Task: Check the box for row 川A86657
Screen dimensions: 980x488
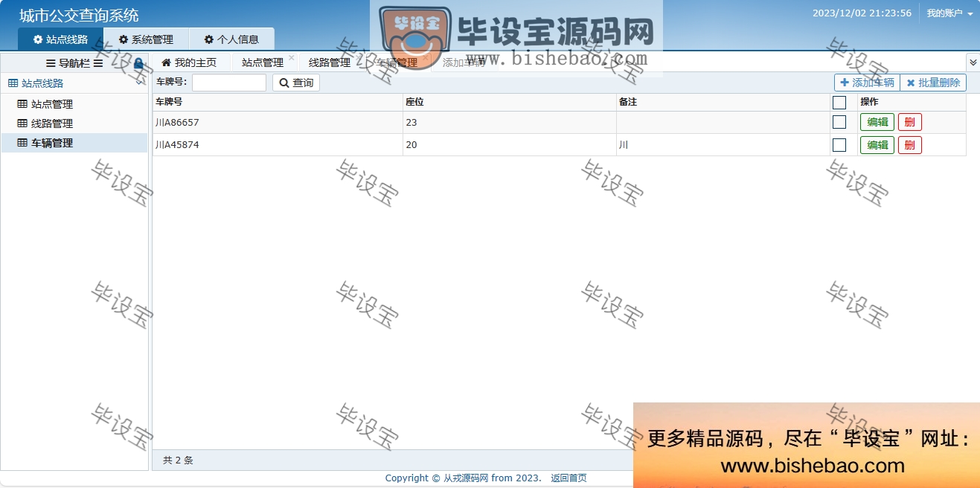Action: (839, 122)
